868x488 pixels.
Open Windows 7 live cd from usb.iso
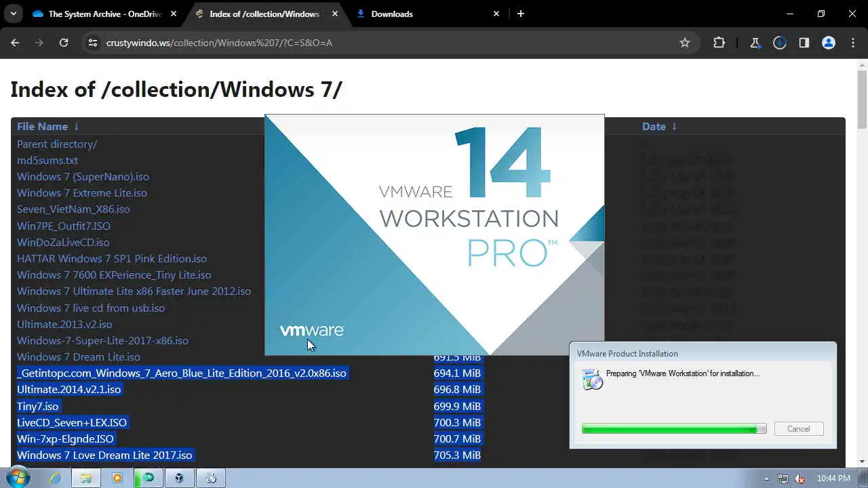(91, 308)
